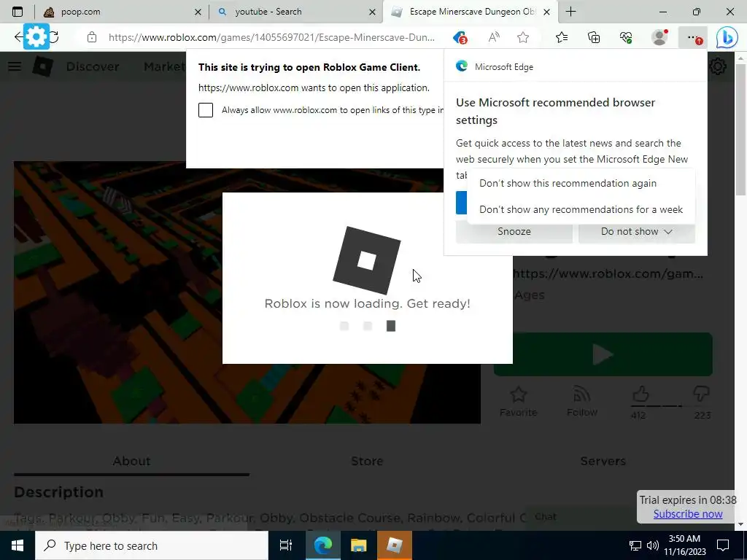Follow this Roblox game
The width and height of the screenshot is (747, 560).
coord(581,402)
